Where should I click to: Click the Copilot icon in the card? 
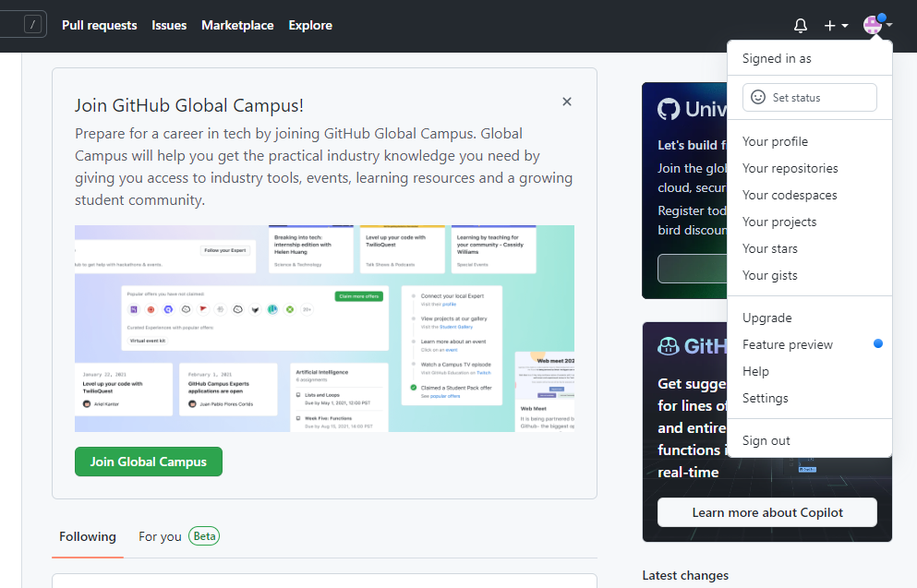[669, 346]
